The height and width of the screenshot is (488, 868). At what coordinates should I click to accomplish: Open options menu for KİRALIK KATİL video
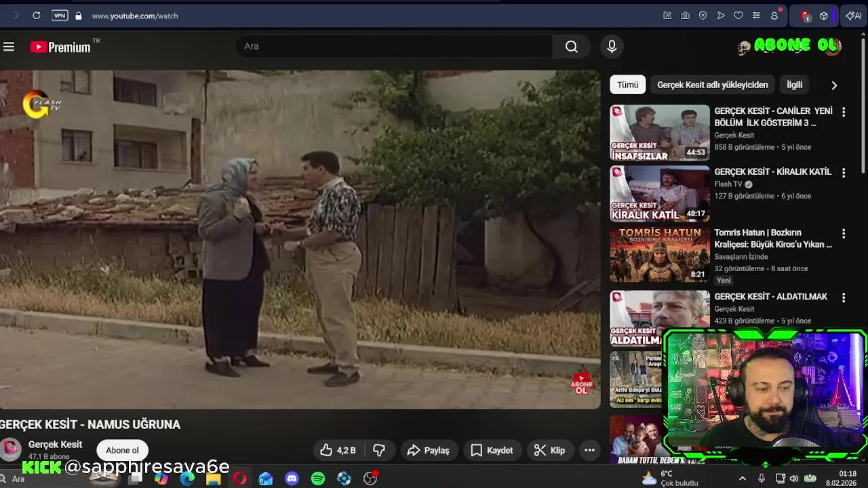tap(844, 173)
